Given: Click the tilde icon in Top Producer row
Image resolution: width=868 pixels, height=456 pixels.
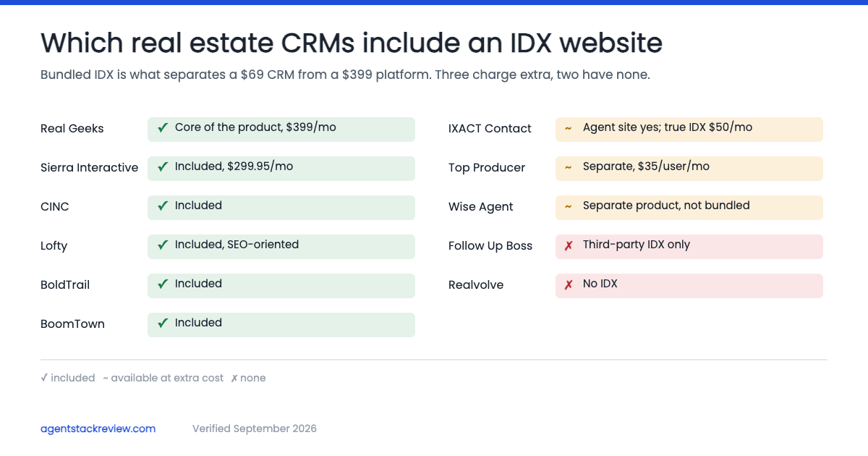Looking at the screenshot, I should point(569,167).
